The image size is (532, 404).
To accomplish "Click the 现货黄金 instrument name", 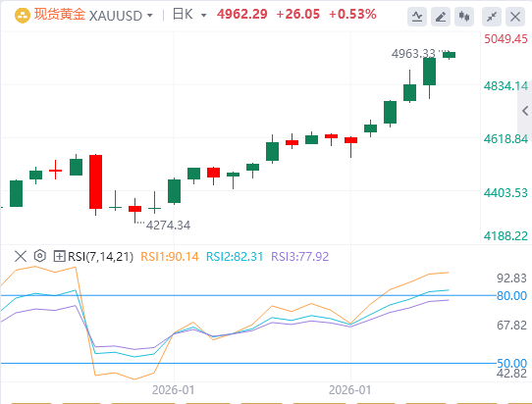I will click(x=59, y=15).
